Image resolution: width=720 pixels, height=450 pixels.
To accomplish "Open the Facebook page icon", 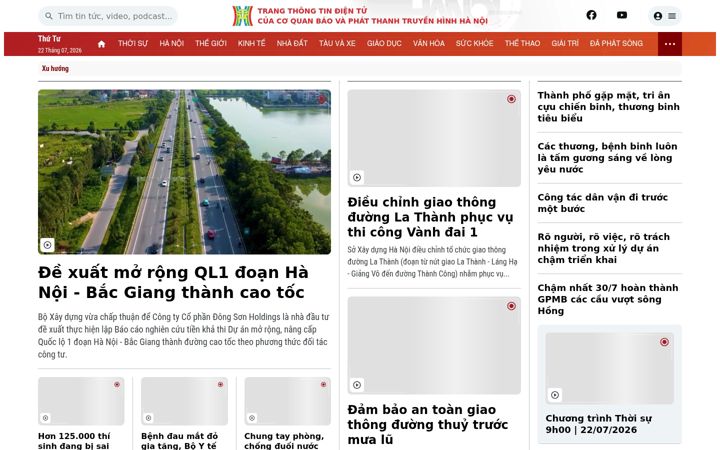I will point(591,15).
